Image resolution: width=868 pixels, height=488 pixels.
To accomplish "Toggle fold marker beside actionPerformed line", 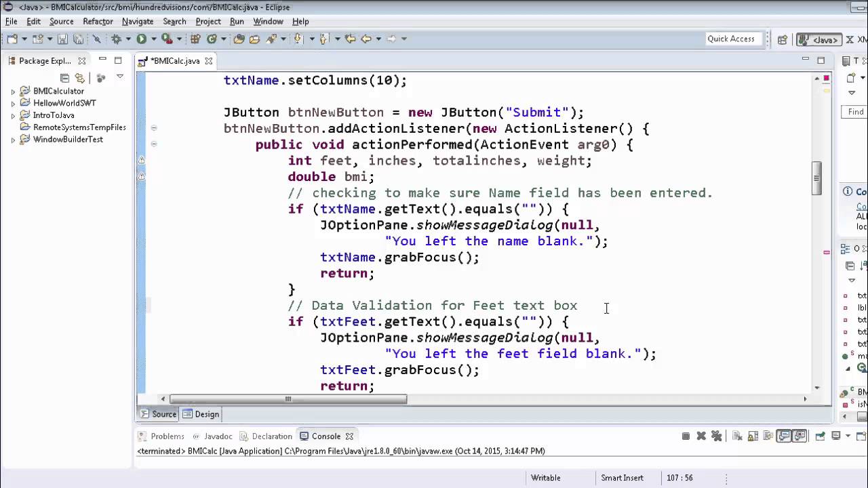I will [154, 144].
